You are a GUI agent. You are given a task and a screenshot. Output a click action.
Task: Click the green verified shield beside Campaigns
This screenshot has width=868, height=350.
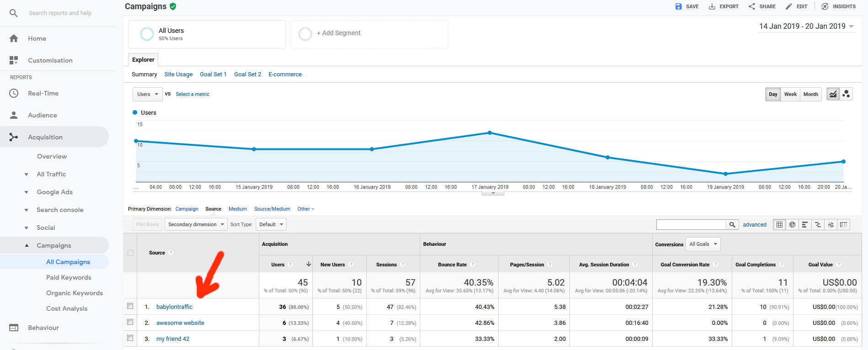coord(173,6)
